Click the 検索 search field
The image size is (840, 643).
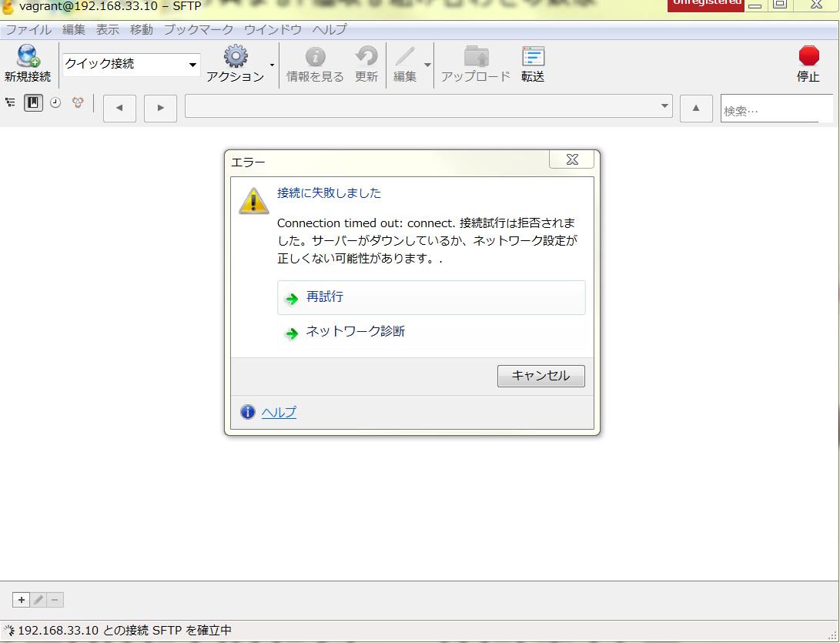coord(769,111)
